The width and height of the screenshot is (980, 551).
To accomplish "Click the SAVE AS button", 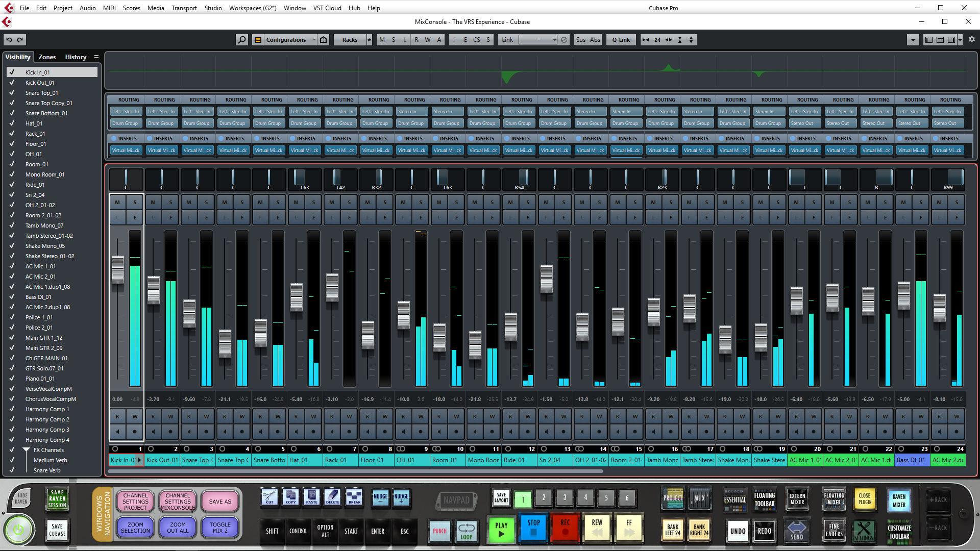I will pyautogui.click(x=220, y=502).
